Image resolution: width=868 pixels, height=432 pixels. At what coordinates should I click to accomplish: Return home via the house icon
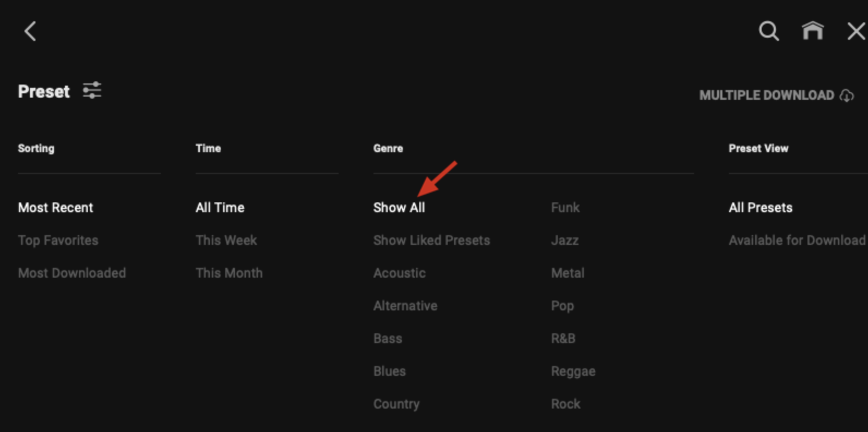click(x=812, y=31)
